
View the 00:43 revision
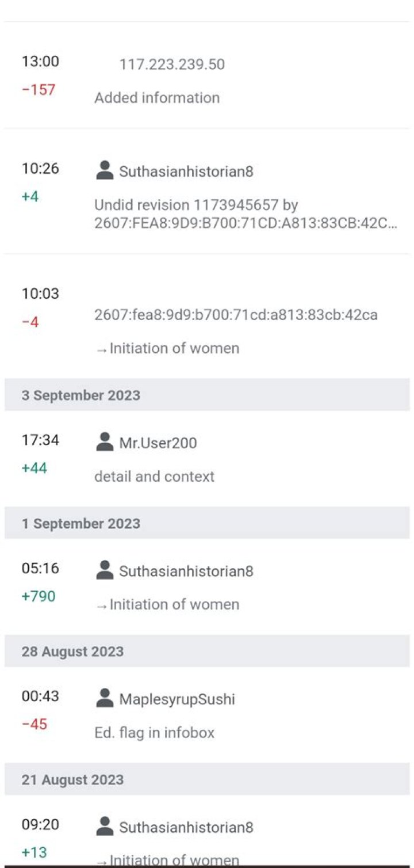(40, 696)
